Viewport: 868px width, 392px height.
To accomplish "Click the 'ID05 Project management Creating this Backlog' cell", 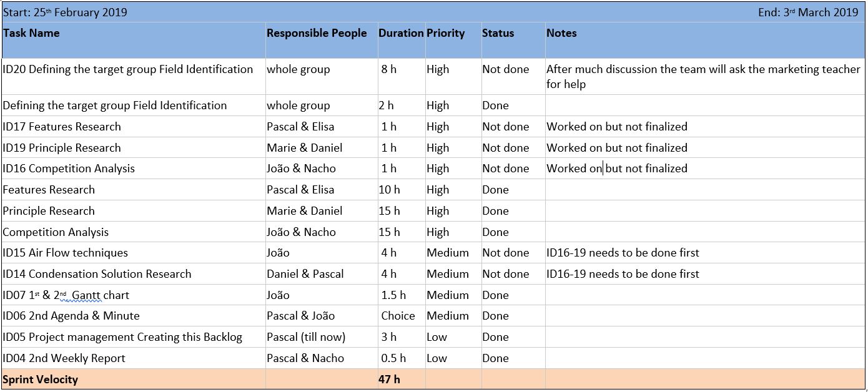I will click(x=122, y=337).
